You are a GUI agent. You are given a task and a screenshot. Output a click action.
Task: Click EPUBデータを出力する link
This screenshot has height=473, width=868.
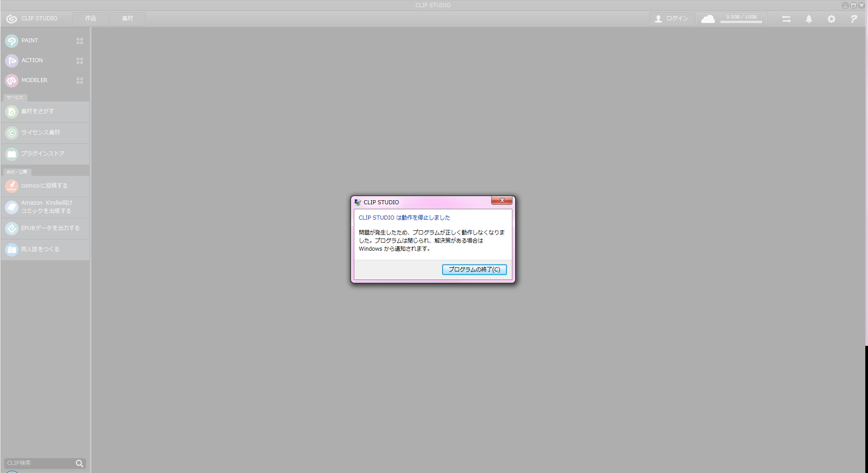click(45, 228)
